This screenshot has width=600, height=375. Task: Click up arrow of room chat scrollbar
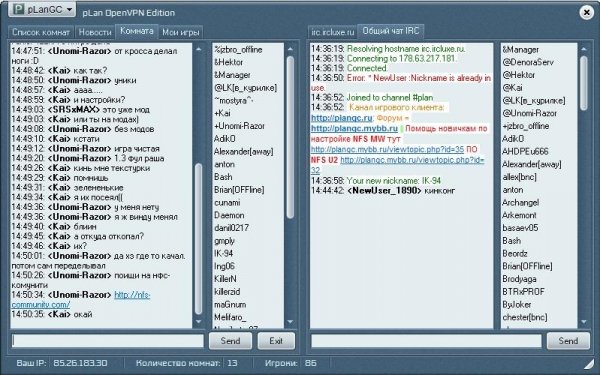tap(199, 49)
